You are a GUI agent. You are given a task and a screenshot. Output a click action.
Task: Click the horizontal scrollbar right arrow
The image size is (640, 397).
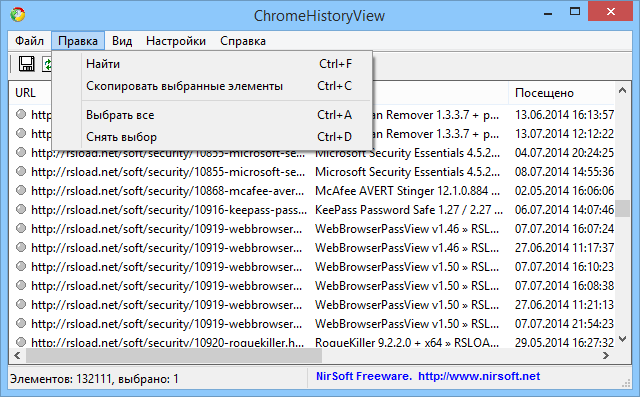606,355
